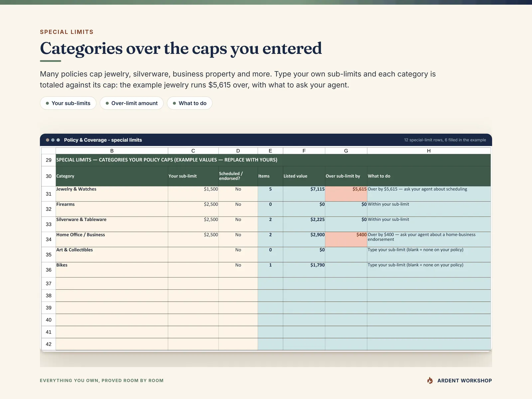Click the $1,790 listed value cell
The height and width of the screenshot is (399, 532).
click(x=304, y=270)
